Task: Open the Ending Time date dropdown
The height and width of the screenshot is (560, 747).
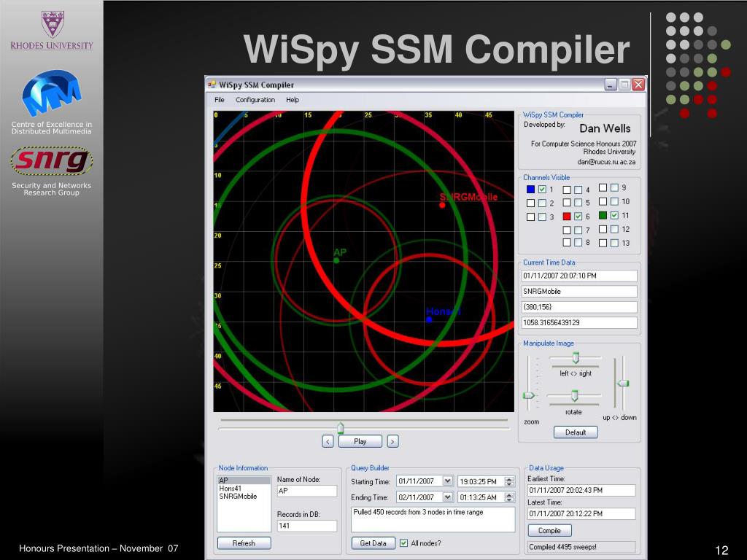Action: tap(447, 497)
